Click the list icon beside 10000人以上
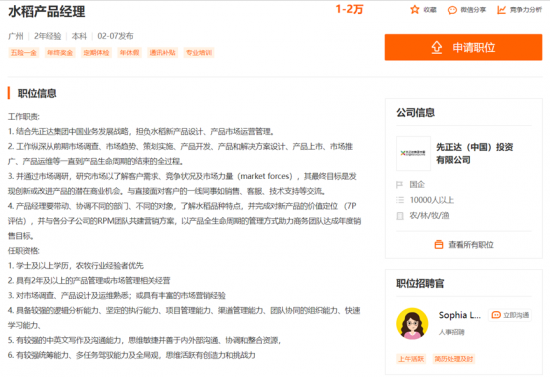Image resolution: width=550 pixels, height=377 pixels. click(400, 200)
